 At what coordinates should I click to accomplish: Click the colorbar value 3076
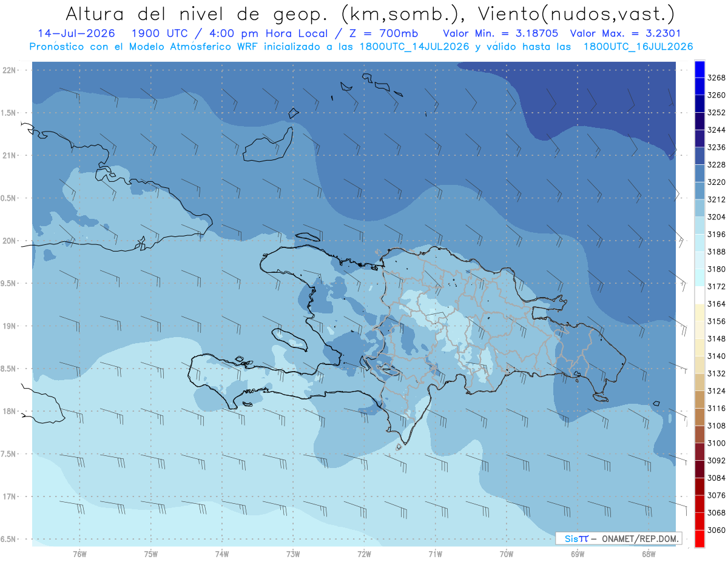716,495
